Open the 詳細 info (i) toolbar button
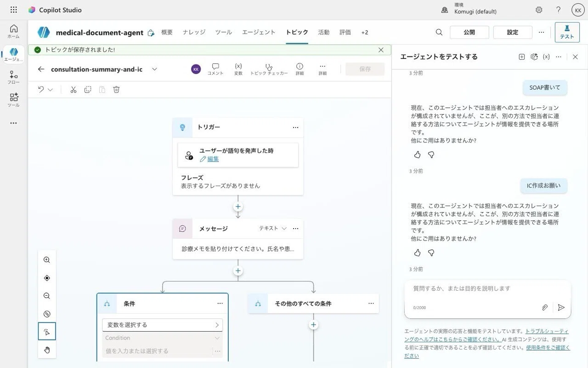588x368 pixels. point(300,69)
